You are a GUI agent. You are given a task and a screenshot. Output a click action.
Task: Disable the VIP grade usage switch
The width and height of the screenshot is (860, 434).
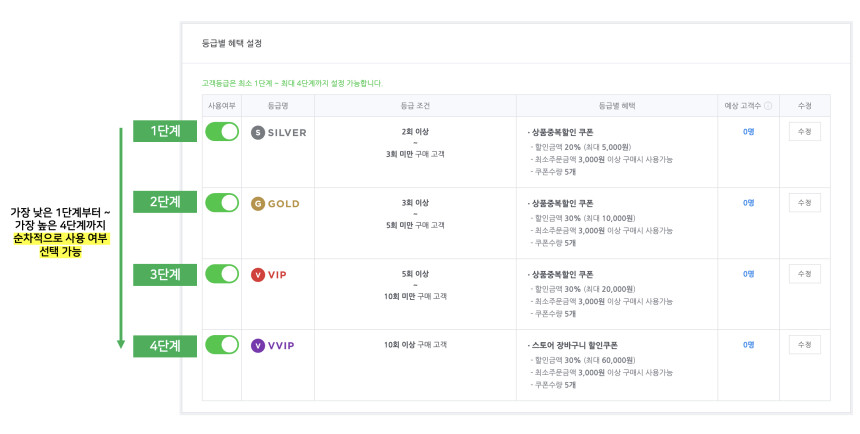tap(222, 274)
